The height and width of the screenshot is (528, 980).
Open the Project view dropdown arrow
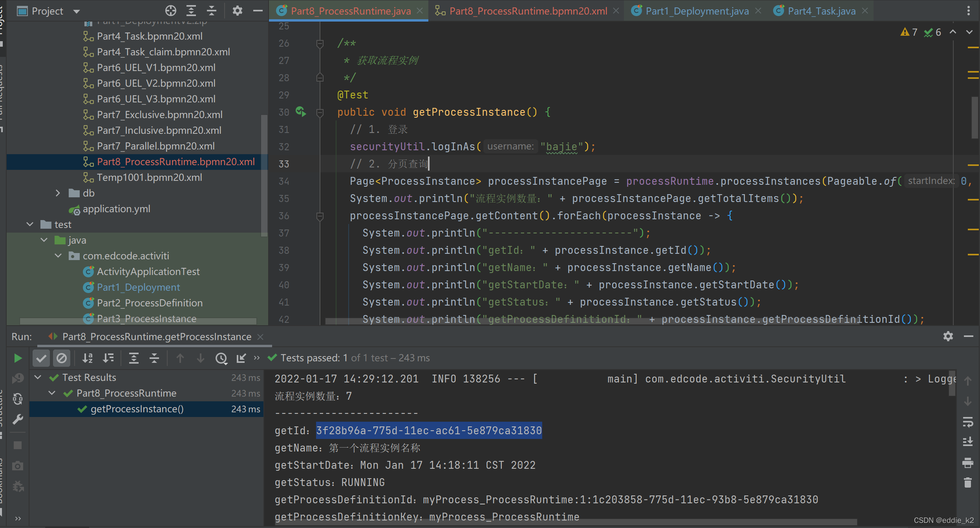pos(77,11)
